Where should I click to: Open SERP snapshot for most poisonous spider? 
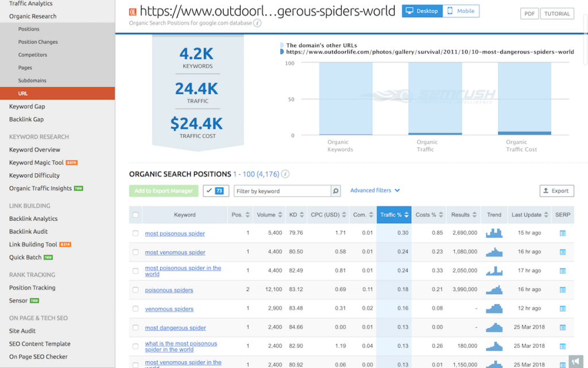pos(563,233)
